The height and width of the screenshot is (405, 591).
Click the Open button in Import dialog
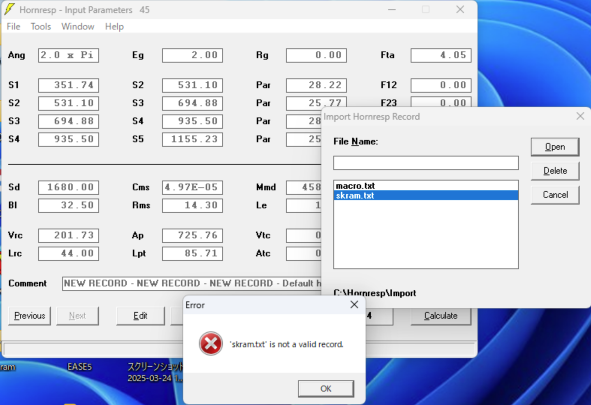tap(555, 147)
